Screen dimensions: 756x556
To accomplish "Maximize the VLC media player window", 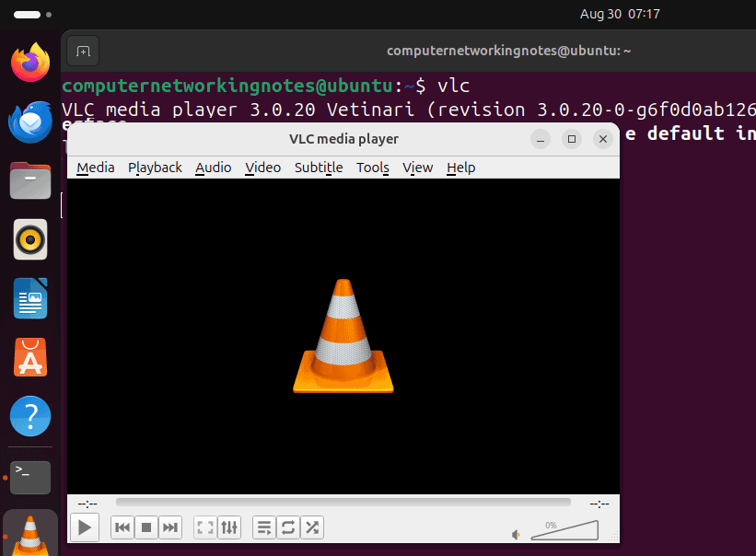I will click(572, 139).
